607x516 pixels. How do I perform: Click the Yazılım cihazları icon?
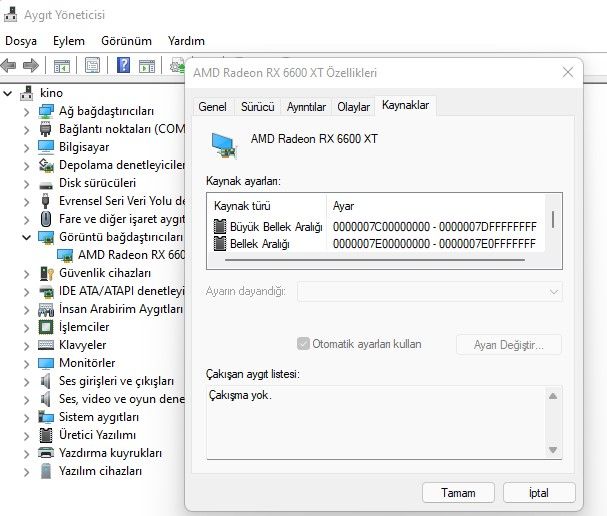46,471
